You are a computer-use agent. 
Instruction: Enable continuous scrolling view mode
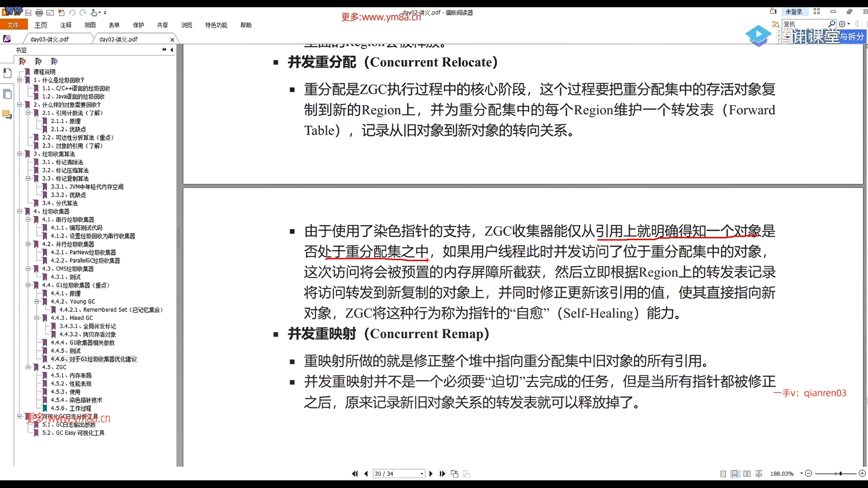(x=735, y=473)
